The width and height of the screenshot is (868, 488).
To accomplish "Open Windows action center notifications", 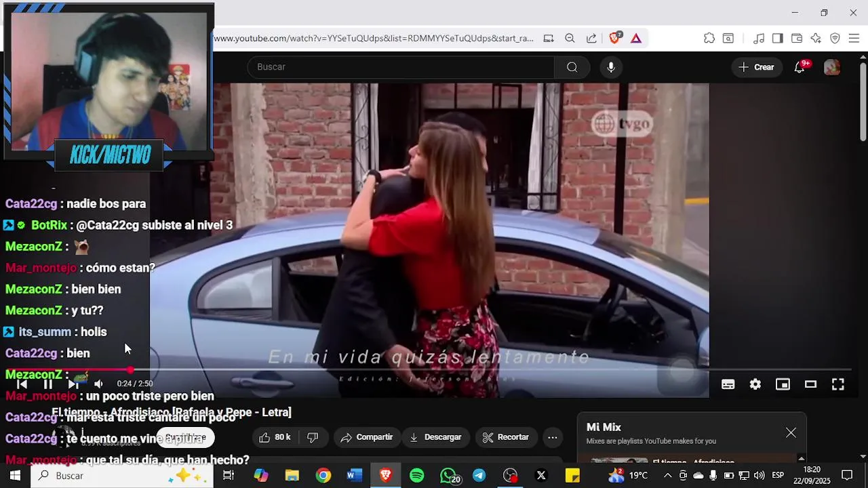I will [x=847, y=476].
